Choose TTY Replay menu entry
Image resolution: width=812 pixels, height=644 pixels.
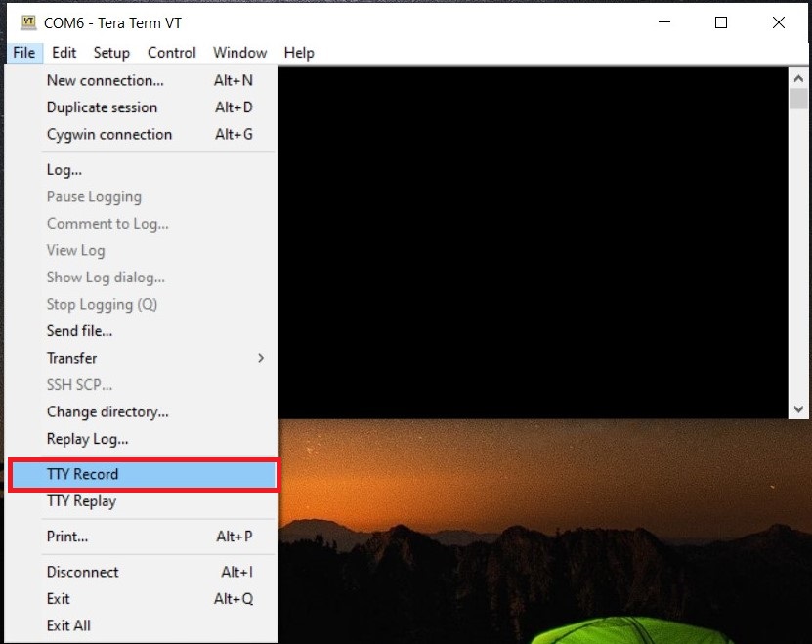click(81, 501)
